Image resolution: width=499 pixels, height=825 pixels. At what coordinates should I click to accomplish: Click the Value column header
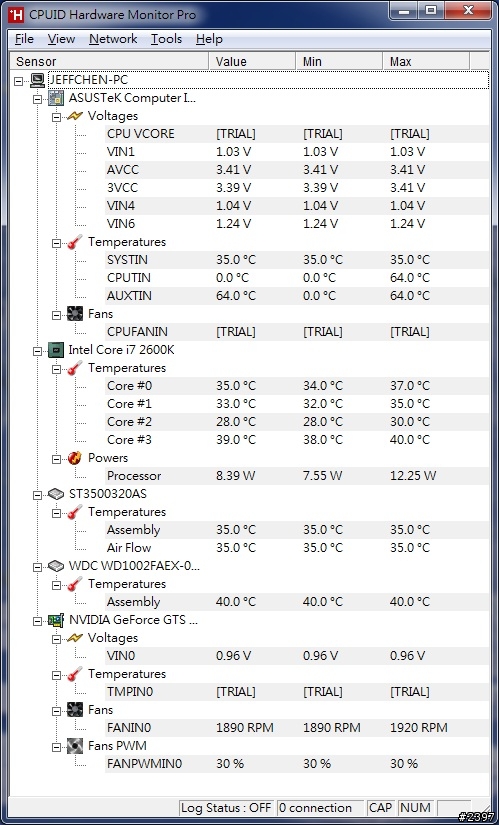(x=252, y=62)
